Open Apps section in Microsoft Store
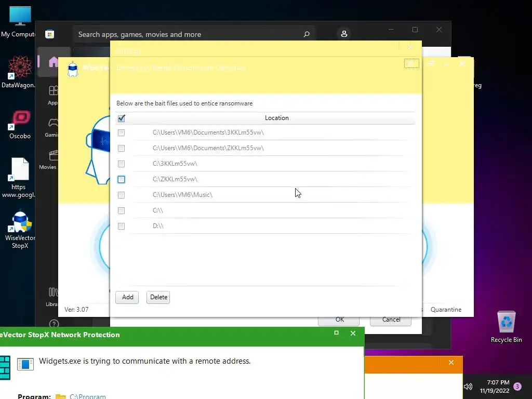532x399 pixels. [54, 95]
